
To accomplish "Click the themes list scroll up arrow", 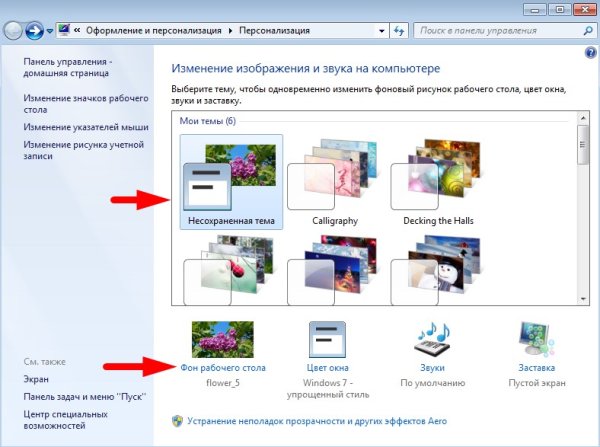I will point(583,118).
